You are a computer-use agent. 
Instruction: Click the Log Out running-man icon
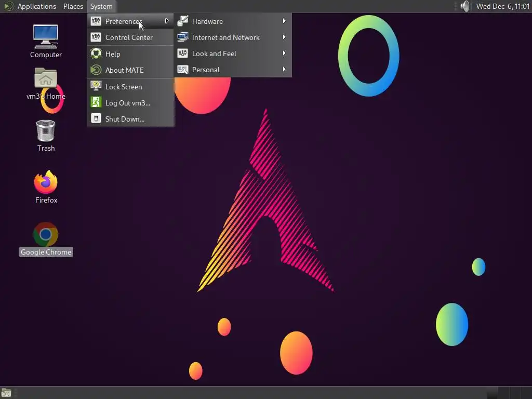pos(96,102)
